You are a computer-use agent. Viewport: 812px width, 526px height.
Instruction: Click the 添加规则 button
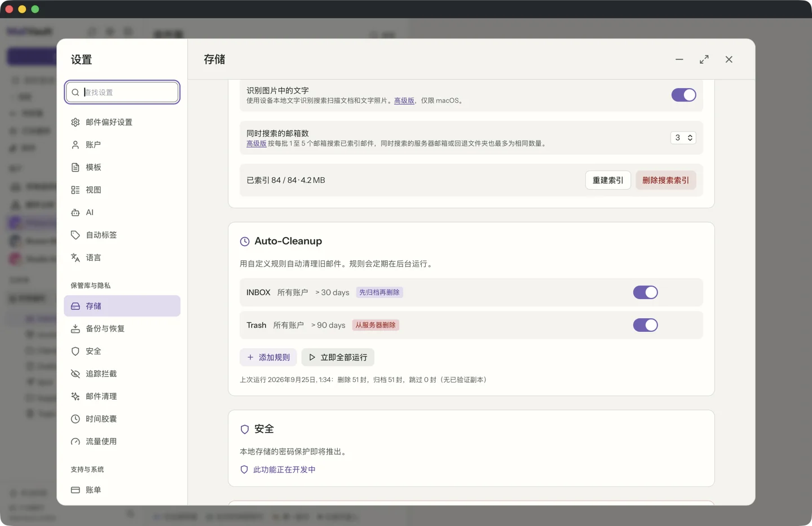[268, 357]
